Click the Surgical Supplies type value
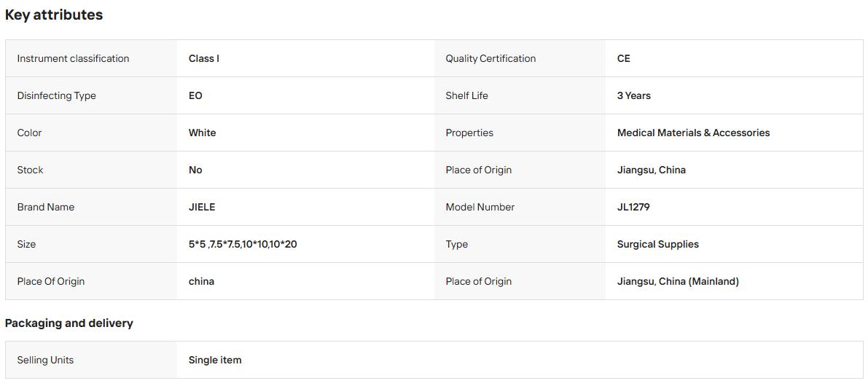Viewport: 868px width, 386px height. (657, 244)
